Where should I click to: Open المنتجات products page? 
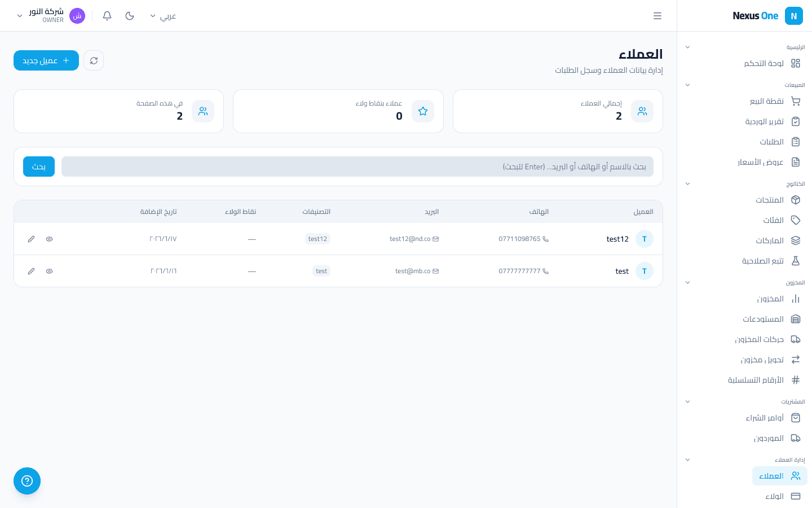[x=778, y=200]
